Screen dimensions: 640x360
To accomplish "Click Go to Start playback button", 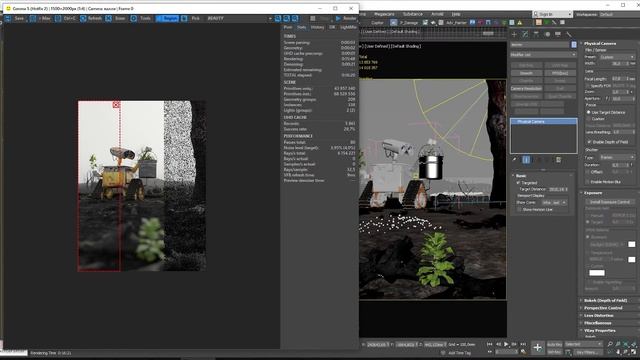I will [489, 344].
